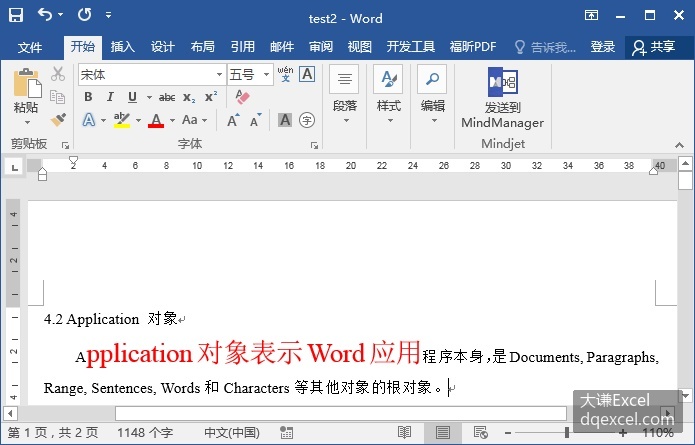Toggle strikethrough formatting
This screenshot has height=445, width=695.
pos(167,97)
